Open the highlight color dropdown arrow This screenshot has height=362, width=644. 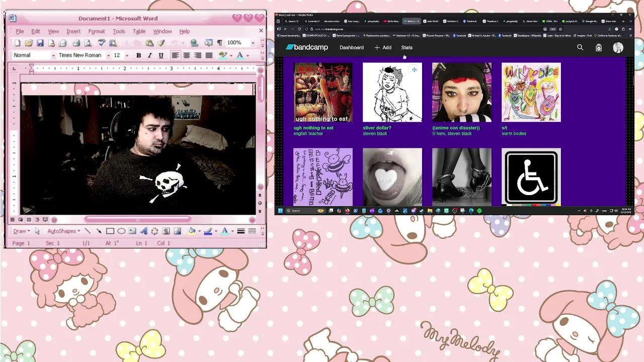tap(230, 55)
